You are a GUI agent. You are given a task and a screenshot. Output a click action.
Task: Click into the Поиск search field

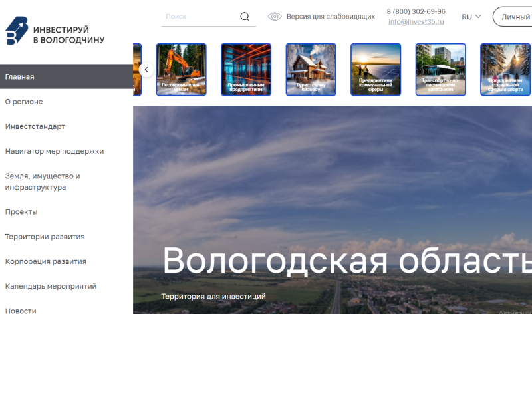tap(199, 17)
